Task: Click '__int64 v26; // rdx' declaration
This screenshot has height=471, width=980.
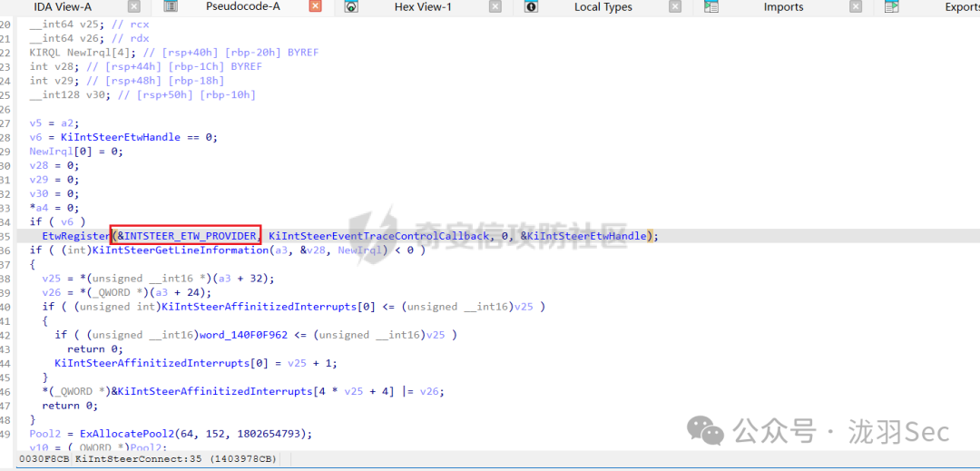Action: (x=89, y=38)
